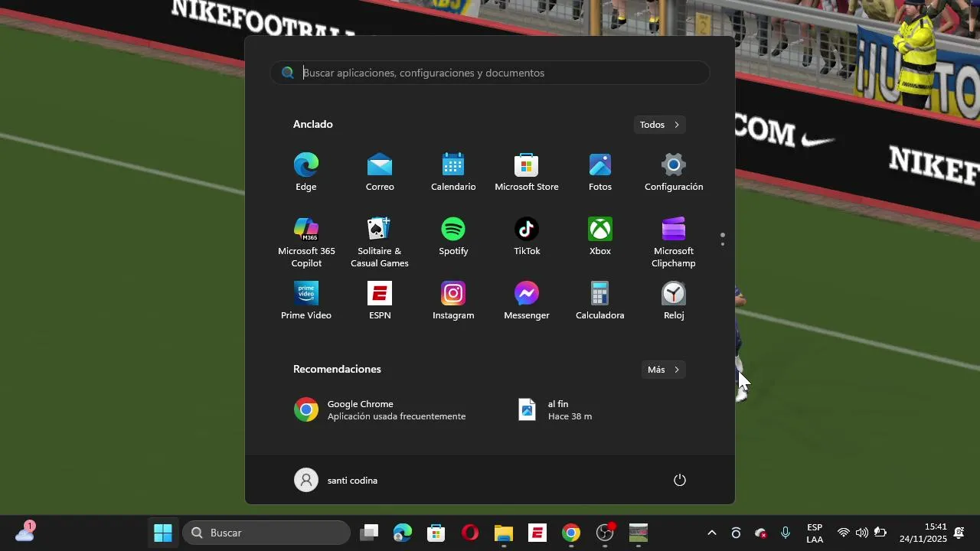Viewport: 980px width, 551px height.
Task: Open the Messenger app
Action: [527, 301]
